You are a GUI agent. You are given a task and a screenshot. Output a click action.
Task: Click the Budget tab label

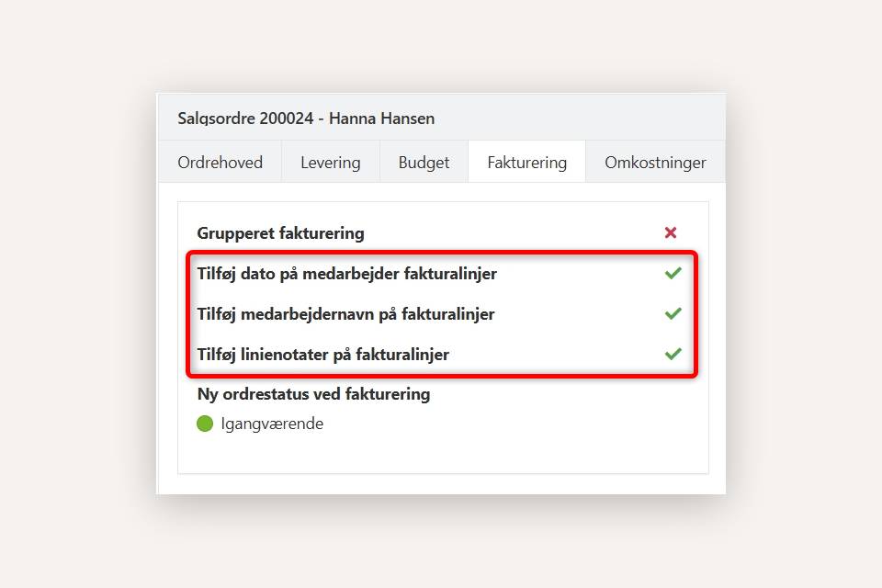click(x=424, y=162)
